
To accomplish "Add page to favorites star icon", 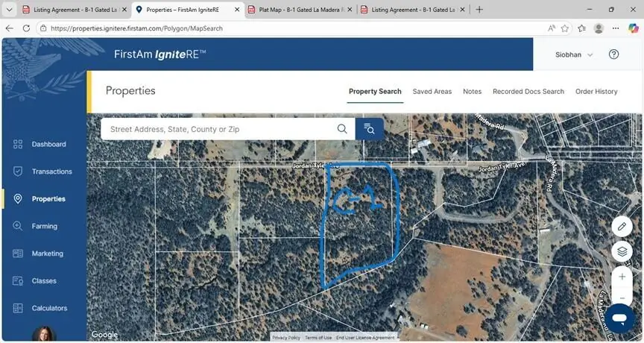I will pyautogui.click(x=565, y=28).
